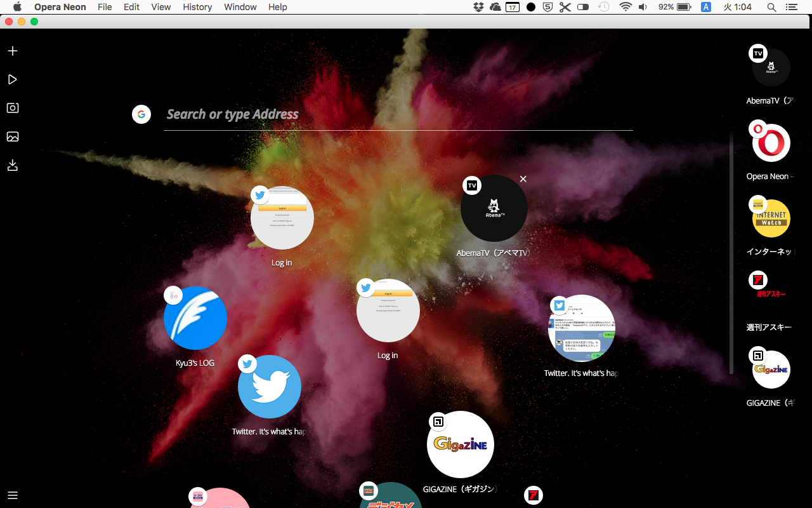Open Spotlight search magnifier

pyautogui.click(x=771, y=7)
